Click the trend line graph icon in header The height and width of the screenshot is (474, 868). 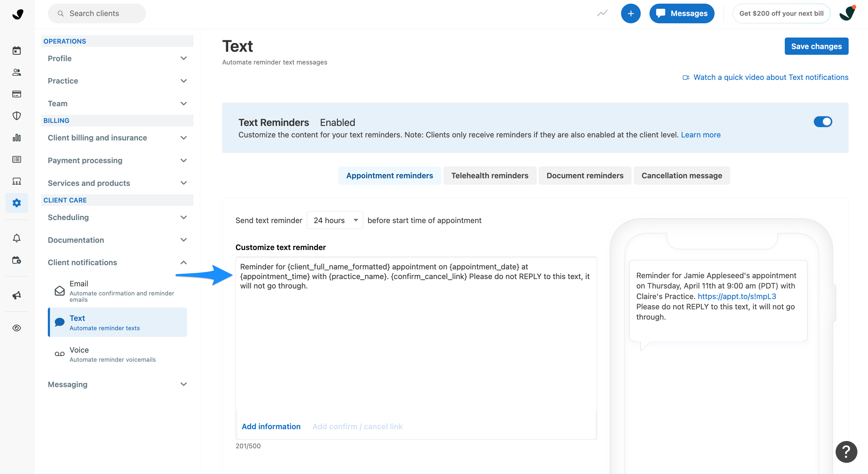coord(602,14)
